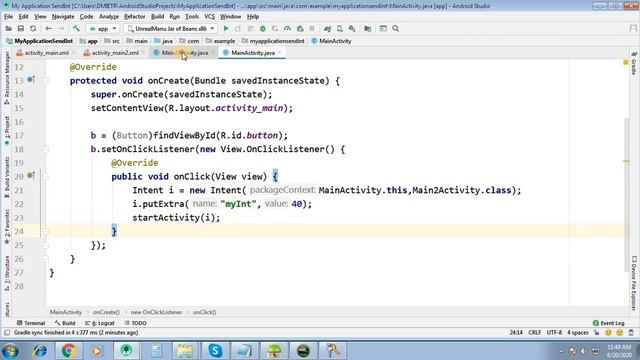Open the Event Log
The image size is (640, 360).
coord(609,323)
